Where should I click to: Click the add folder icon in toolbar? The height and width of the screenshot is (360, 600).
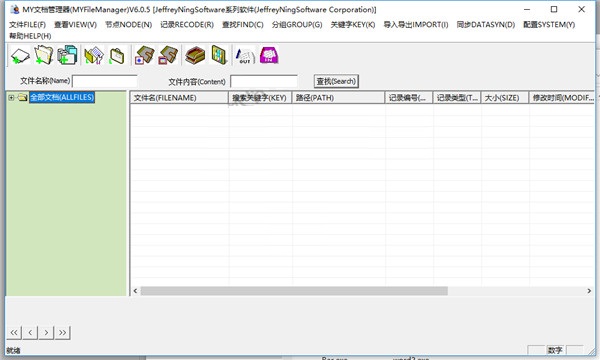point(44,55)
